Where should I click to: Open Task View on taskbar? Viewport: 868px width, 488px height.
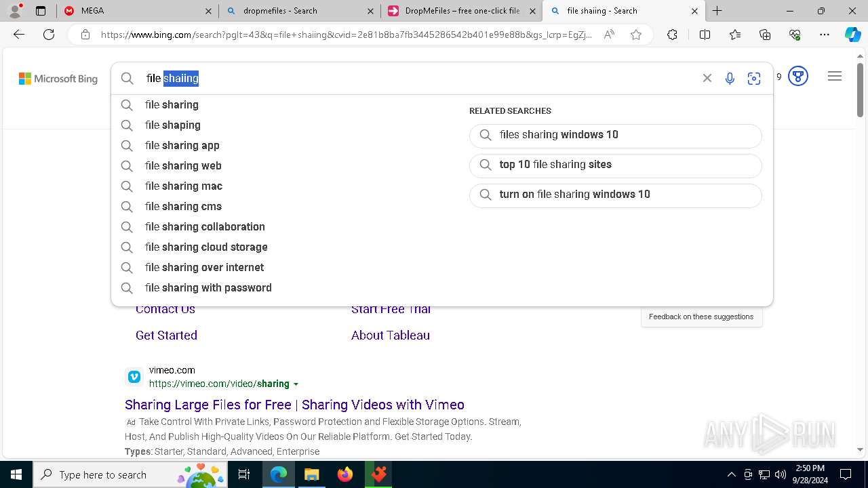click(244, 474)
